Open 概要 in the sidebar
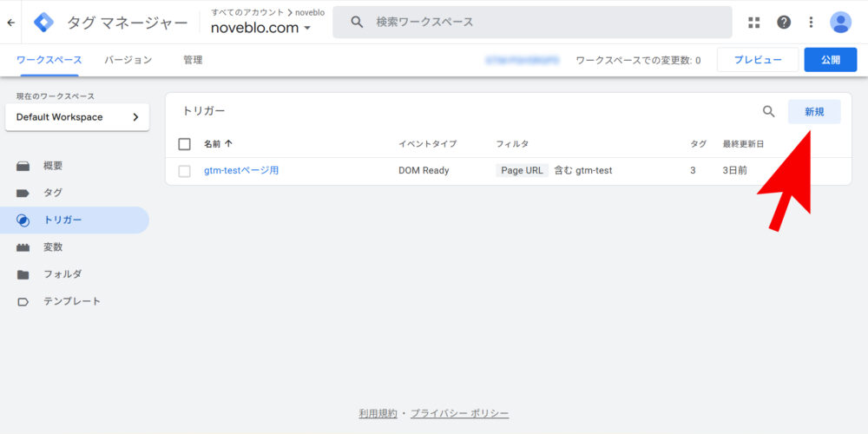 pyautogui.click(x=53, y=166)
